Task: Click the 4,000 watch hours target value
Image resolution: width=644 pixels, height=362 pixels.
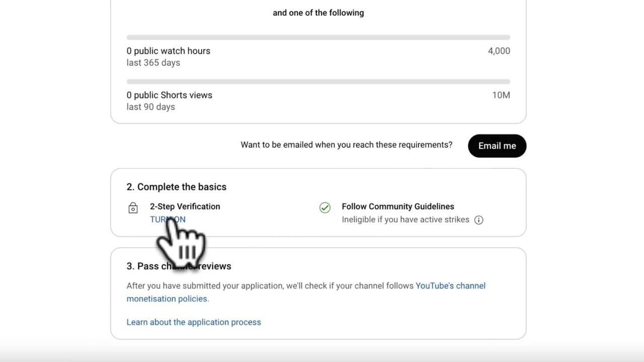Action: 499,51
